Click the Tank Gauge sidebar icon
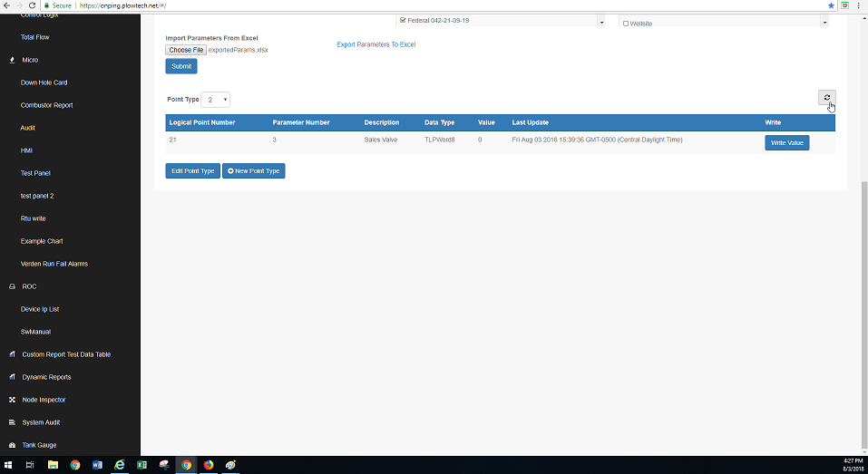This screenshot has width=868, height=474. point(12,445)
